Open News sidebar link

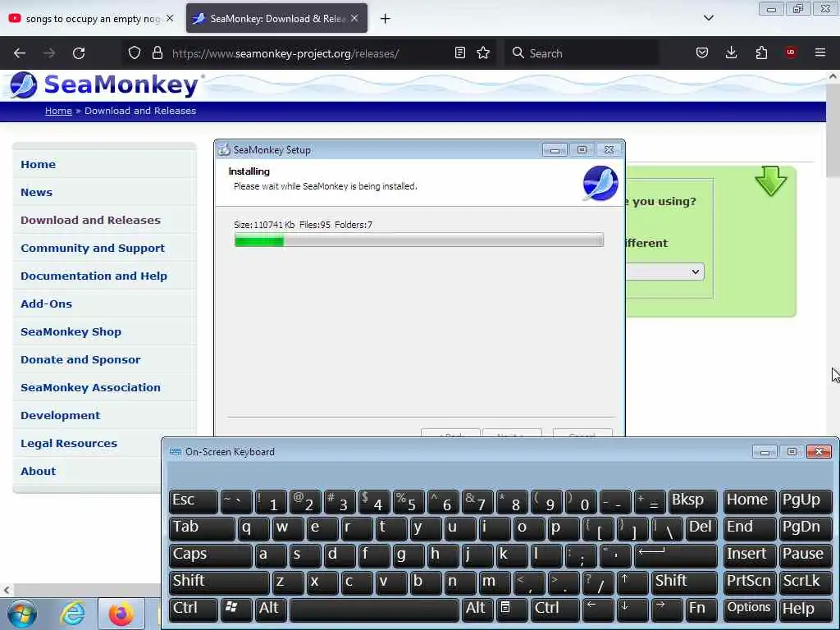pos(36,192)
